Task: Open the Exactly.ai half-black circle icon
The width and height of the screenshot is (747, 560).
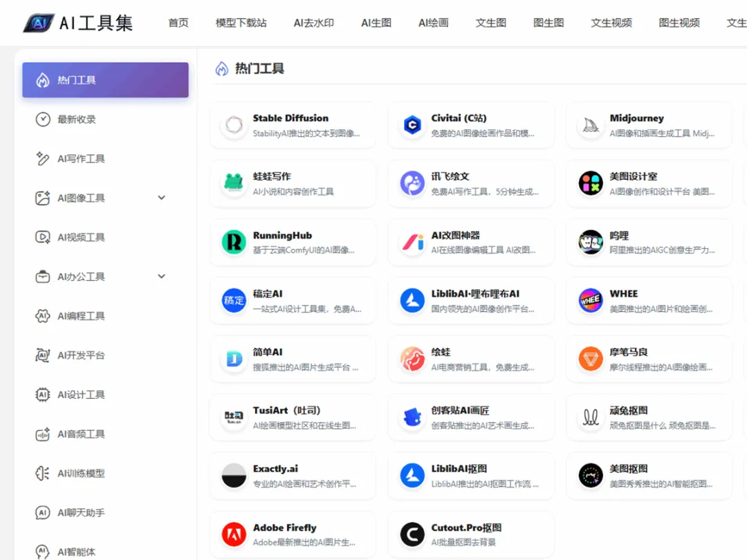Action: (234, 475)
